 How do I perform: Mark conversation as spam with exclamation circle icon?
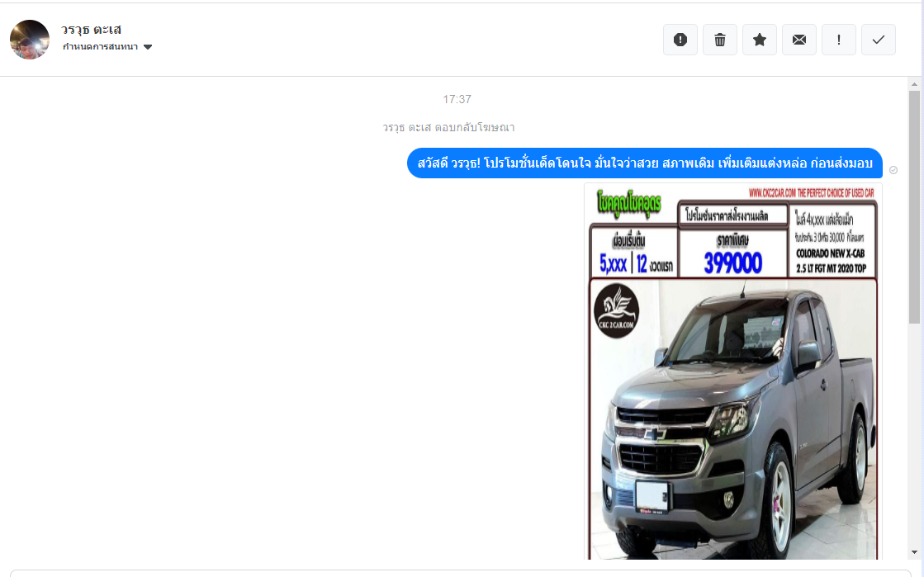(x=680, y=40)
